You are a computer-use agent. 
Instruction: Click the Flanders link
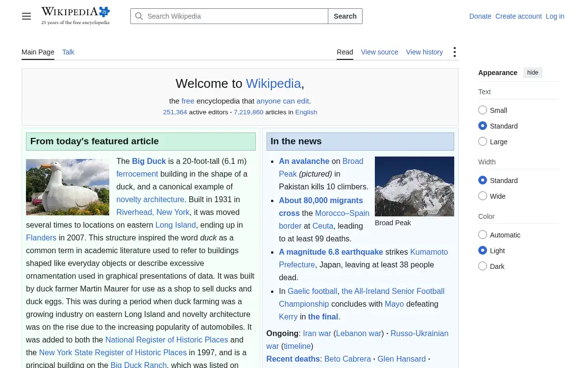pyautogui.click(x=41, y=237)
